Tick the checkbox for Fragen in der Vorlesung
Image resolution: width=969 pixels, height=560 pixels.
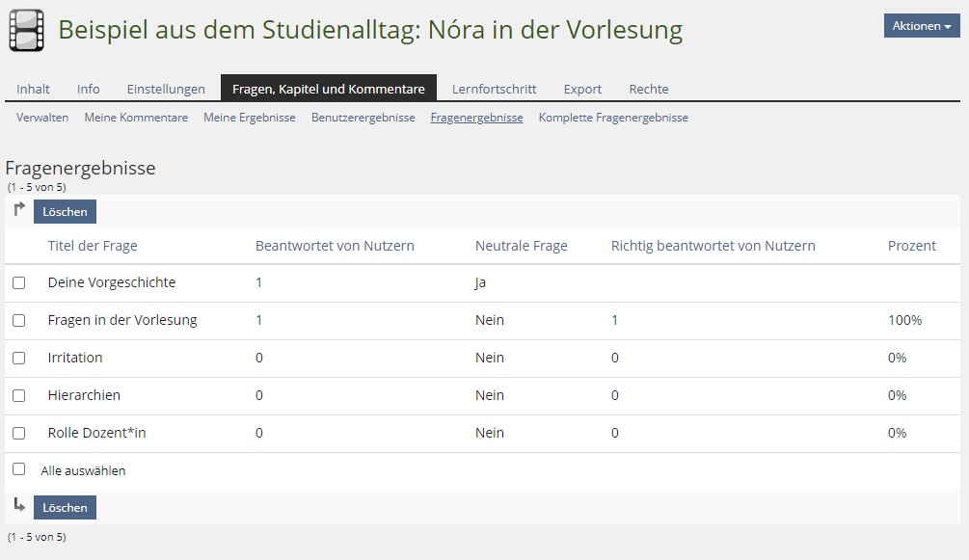(x=18, y=320)
